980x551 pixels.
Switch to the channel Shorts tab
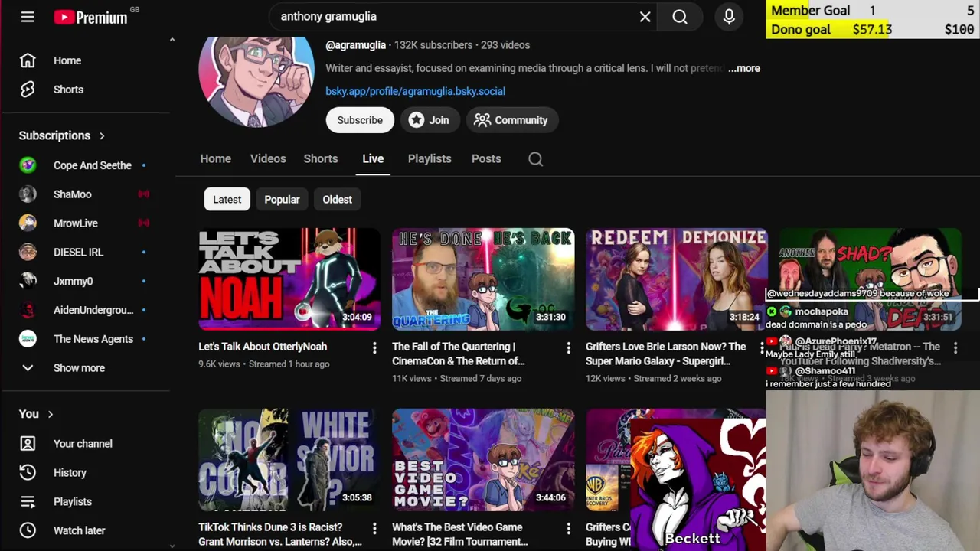[x=321, y=158]
